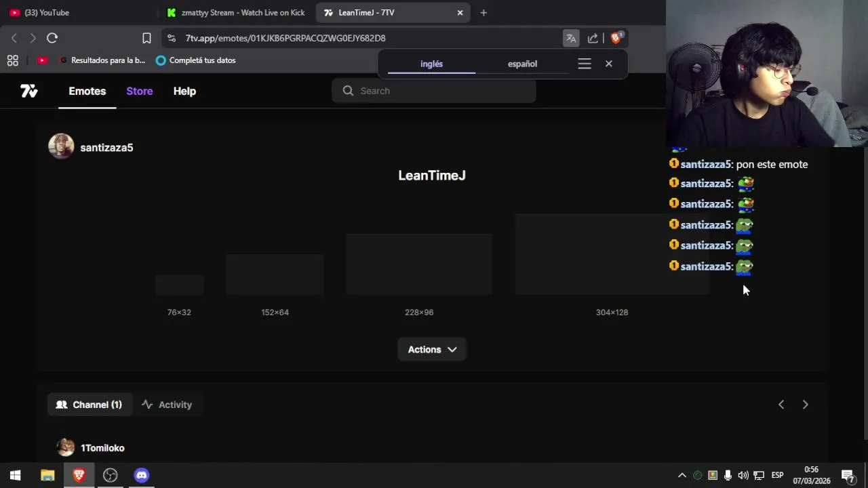Open Brave Shields lion icon

[x=616, y=38]
